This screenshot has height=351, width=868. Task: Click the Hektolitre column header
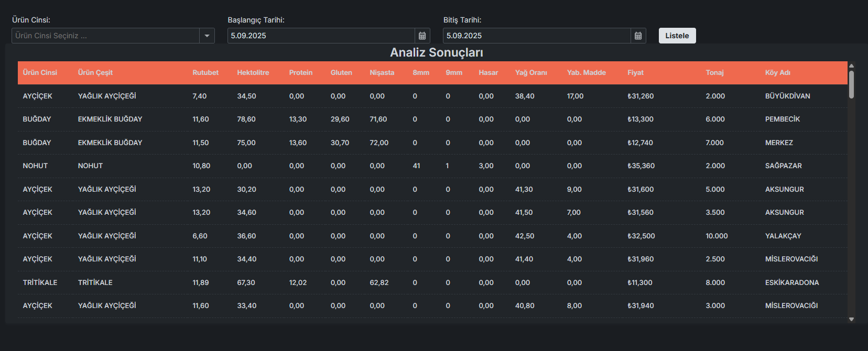point(253,73)
